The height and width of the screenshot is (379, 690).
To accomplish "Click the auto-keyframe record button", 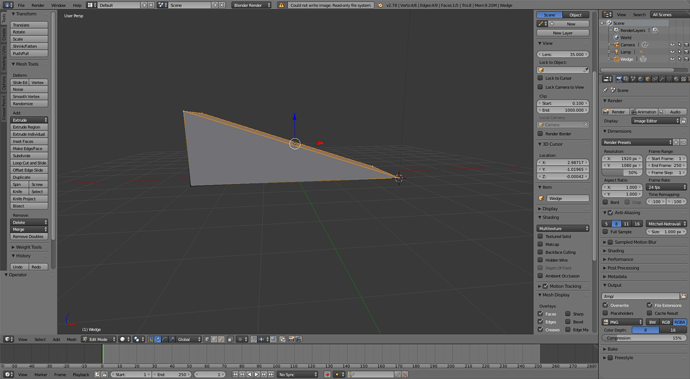I will tap(327, 375).
